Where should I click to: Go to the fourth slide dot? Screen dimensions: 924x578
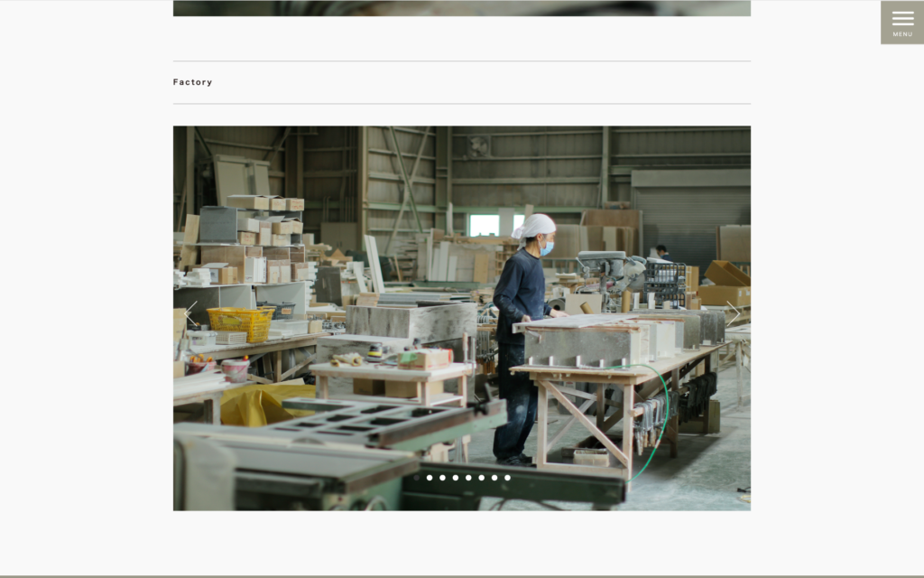coord(456,478)
